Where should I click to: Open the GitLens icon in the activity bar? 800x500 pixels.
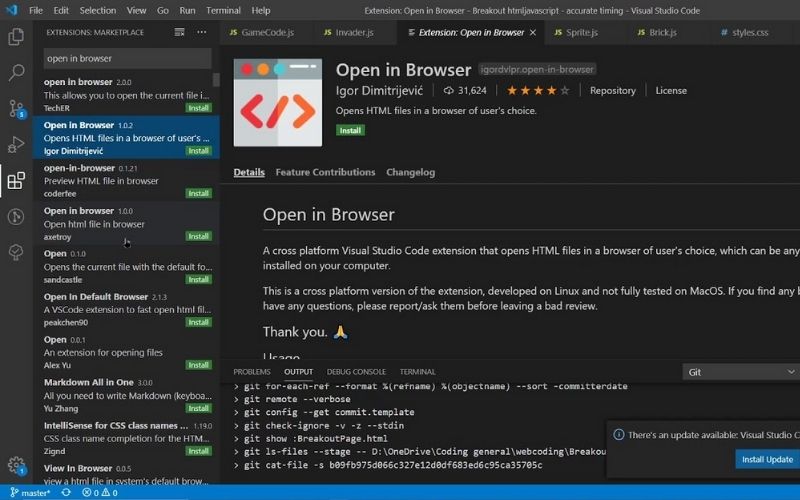click(16, 216)
